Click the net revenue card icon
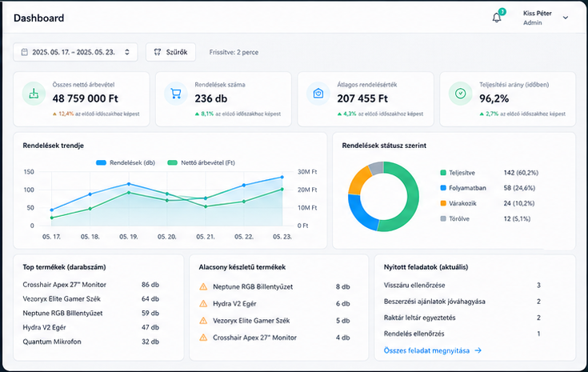 pos(34,94)
